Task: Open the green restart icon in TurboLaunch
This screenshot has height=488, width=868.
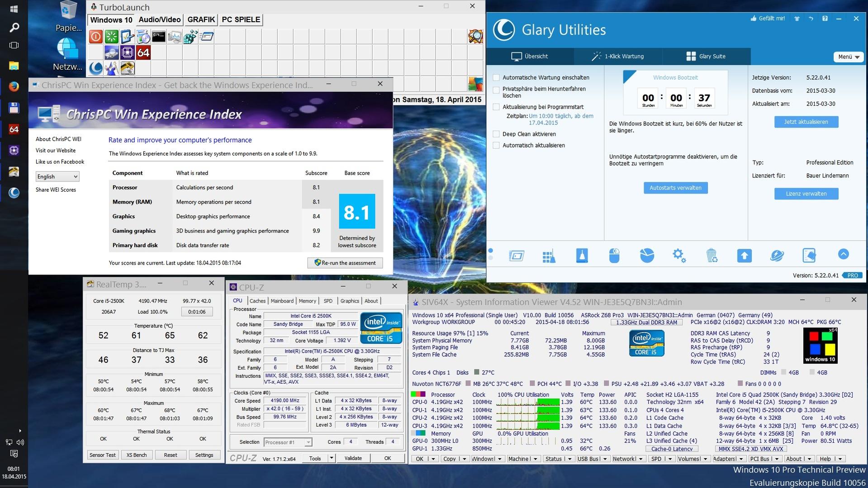Action: tap(111, 37)
